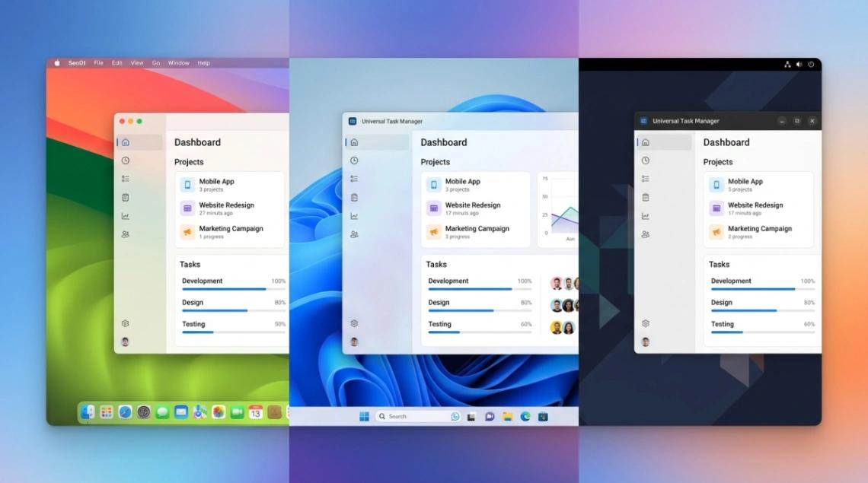Open settings gear in Windows window sidebar

point(354,324)
